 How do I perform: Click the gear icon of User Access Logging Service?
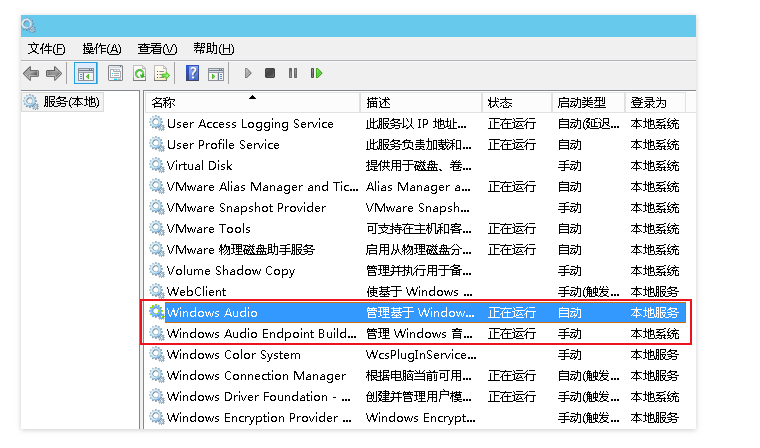point(156,123)
